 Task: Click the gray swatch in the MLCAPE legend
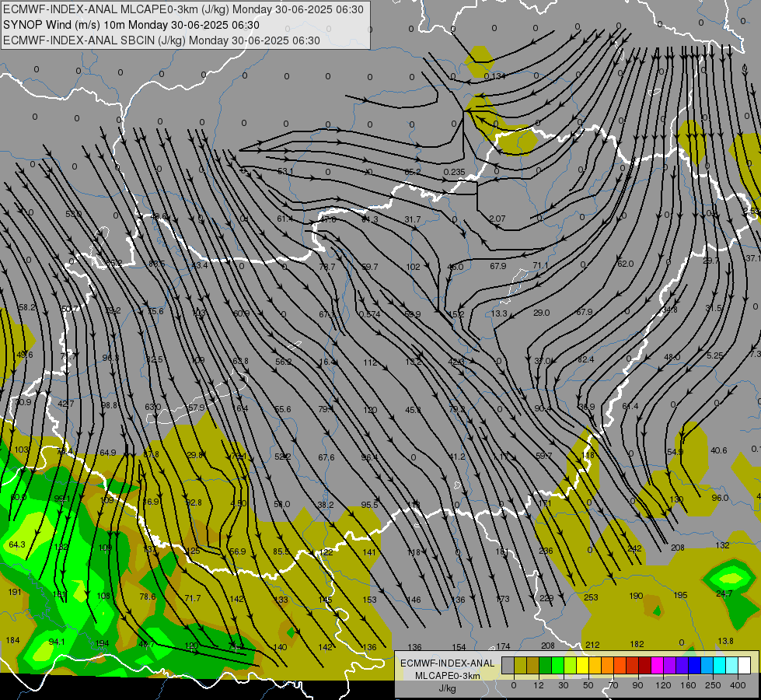click(x=508, y=665)
